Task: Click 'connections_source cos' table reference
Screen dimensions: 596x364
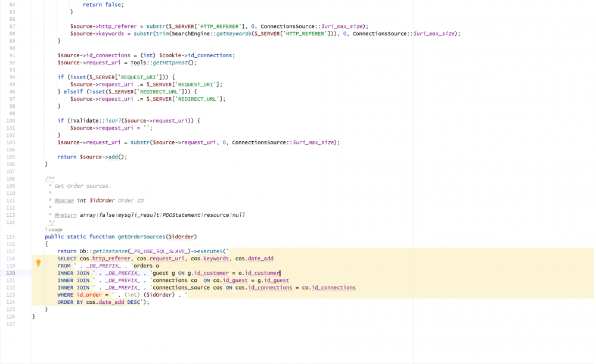Action: coord(187,288)
